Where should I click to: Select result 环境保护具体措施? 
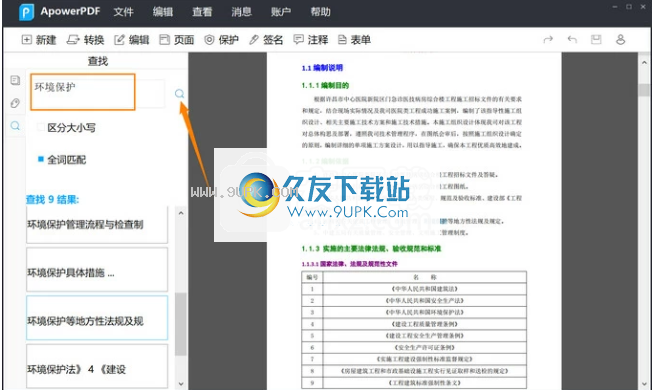point(97,269)
